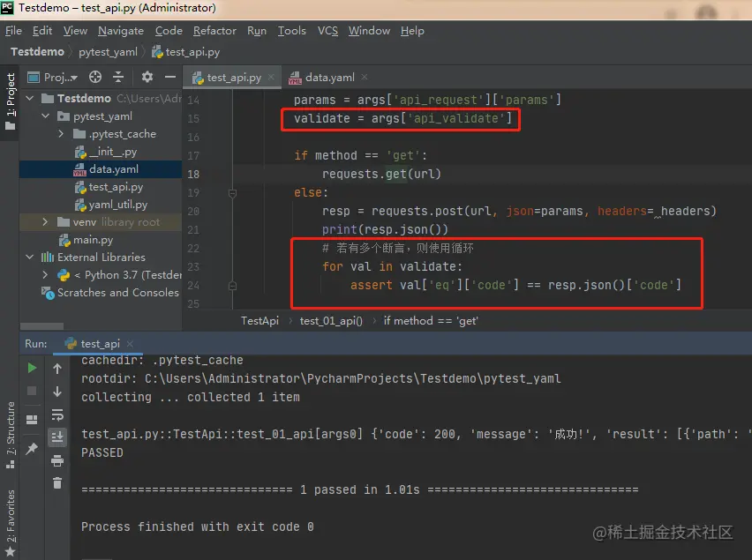This screenshot has width=752, height=560.
Task: Click TestApi in editor breadcrumb
Action: tap(259, 320)
